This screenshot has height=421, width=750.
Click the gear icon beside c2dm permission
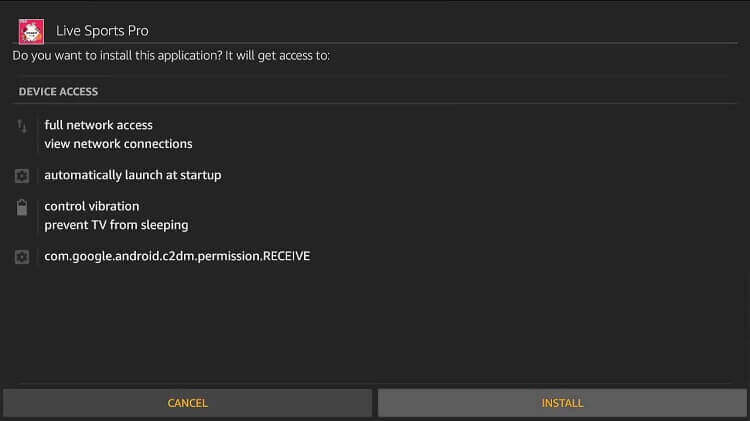[x=22, y=257]
